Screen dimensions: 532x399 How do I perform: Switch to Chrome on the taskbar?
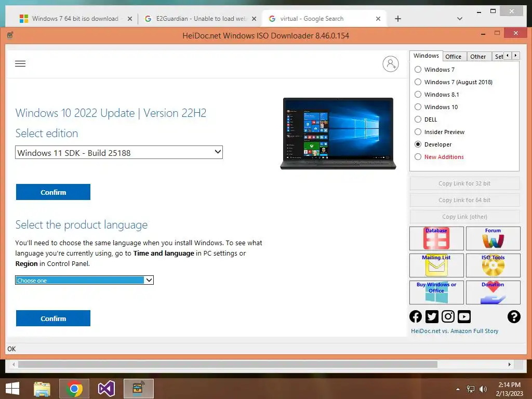pyautogui.click(x=74, y=389)
